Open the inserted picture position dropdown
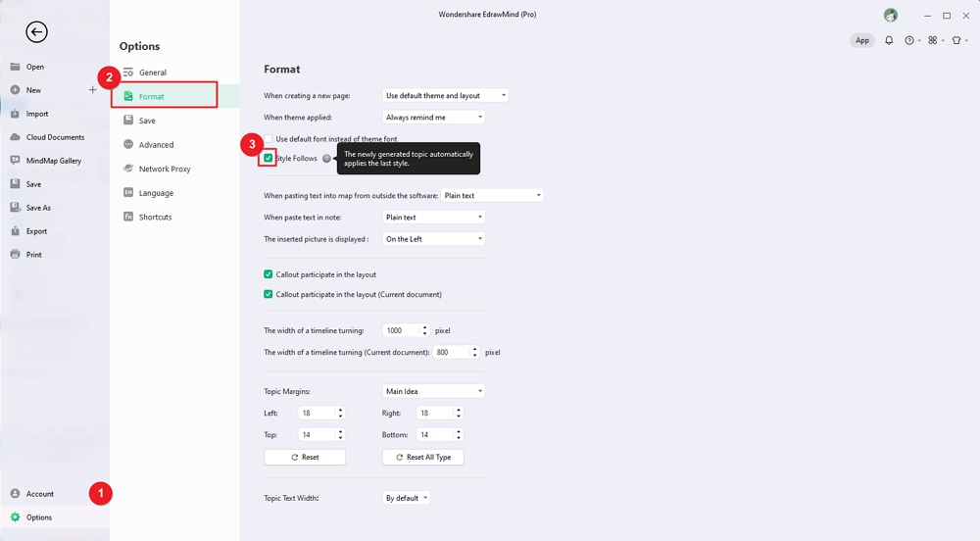The height and width of the screenshot is (541, 980). (x=433, y=239)
